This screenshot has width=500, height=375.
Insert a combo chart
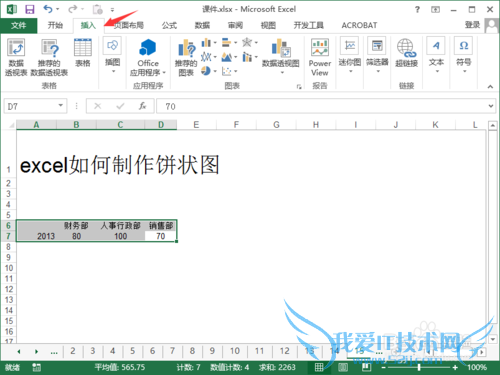[247, 57]
